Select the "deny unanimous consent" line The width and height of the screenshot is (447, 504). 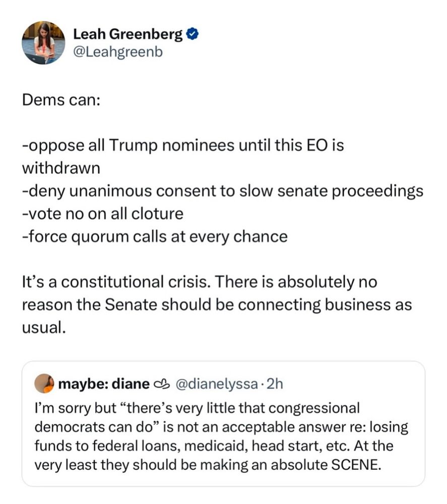(x=222, y=191)
